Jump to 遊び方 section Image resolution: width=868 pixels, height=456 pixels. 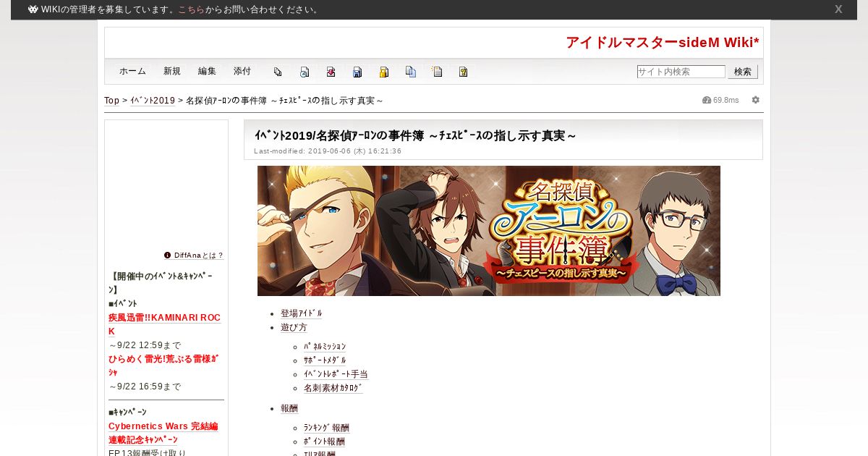[294, 327]
